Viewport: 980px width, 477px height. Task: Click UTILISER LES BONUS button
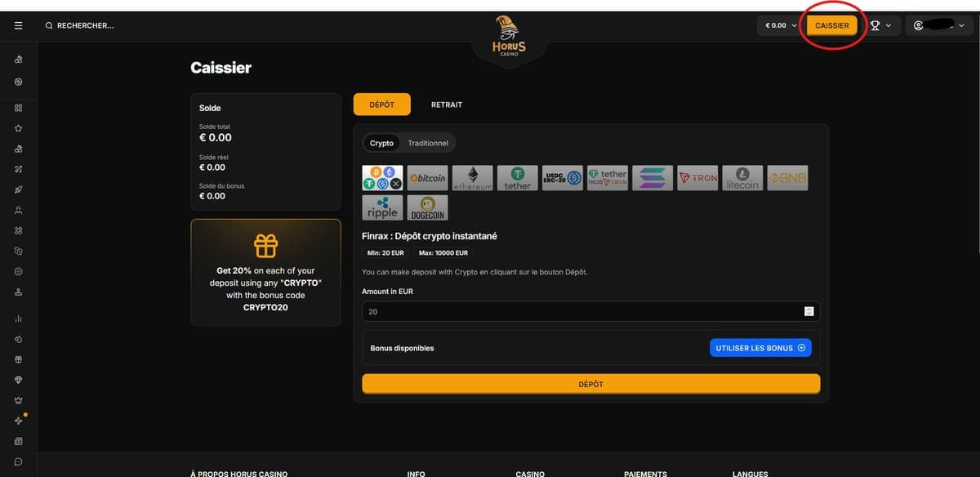pos(760,348)
